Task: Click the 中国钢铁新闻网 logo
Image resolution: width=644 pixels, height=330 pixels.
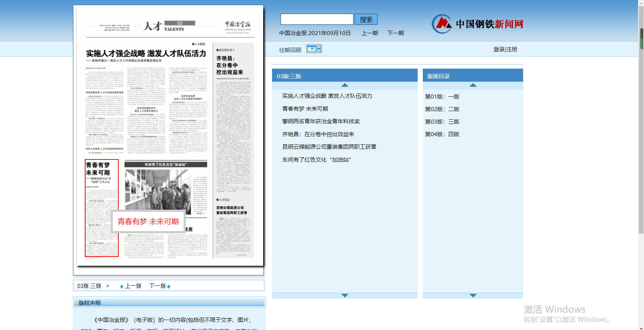Action: tap(477, 24)
